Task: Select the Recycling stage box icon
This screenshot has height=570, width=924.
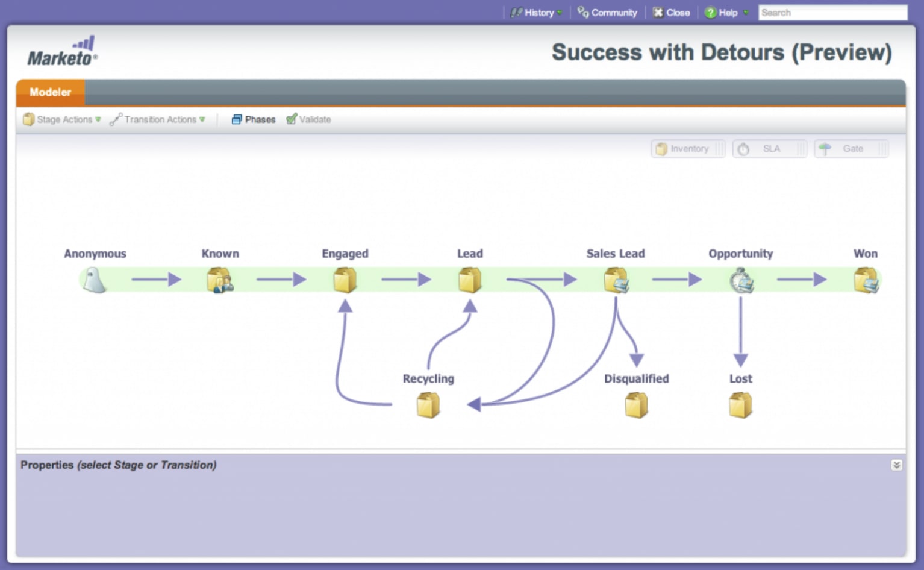Action: (x=428, y=405)
